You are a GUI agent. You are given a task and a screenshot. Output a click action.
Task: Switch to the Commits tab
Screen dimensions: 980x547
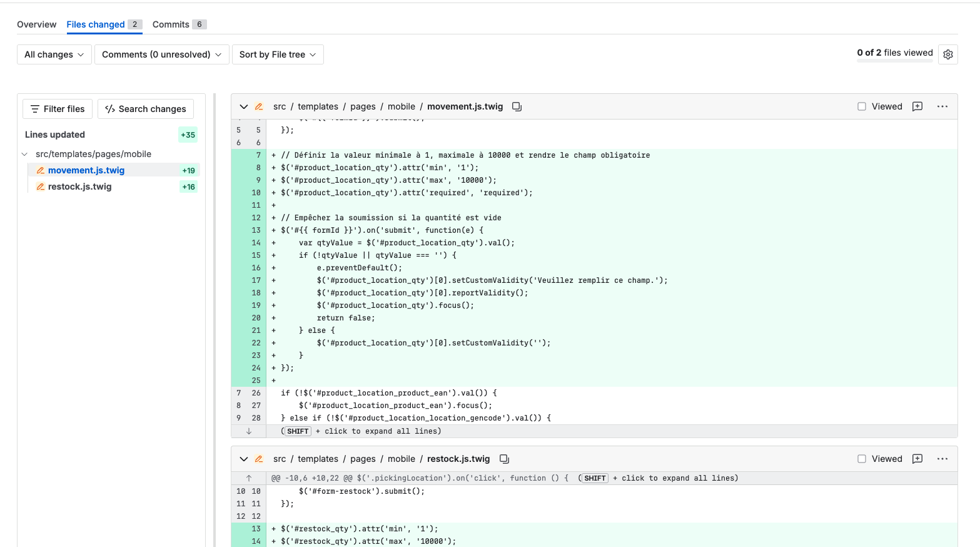point(171,24)
